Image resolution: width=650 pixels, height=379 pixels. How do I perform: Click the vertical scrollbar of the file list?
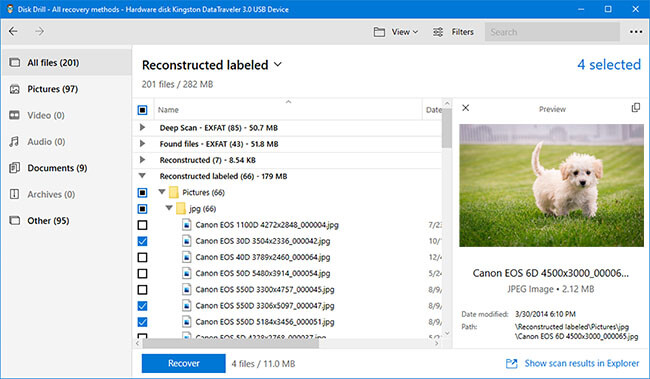point(446,128)
